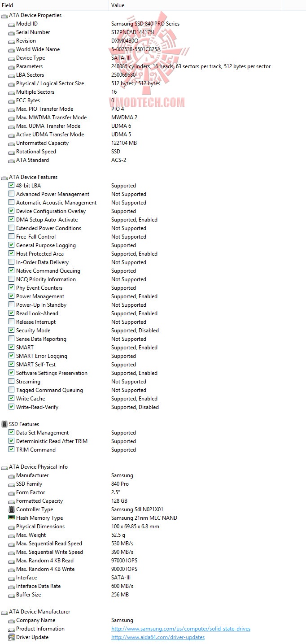Select the 'Active UDMA Transfer Mode' row
Viewport: 306px width, 644px height.
(x=153, y=135)
